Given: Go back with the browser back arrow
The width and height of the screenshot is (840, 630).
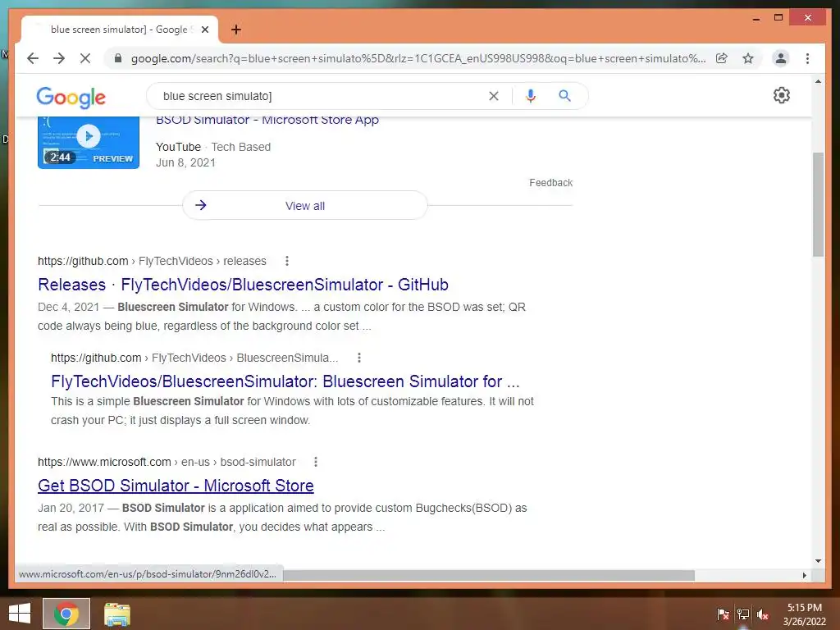Looking at the screenshot, I should (x=33, y=58).
